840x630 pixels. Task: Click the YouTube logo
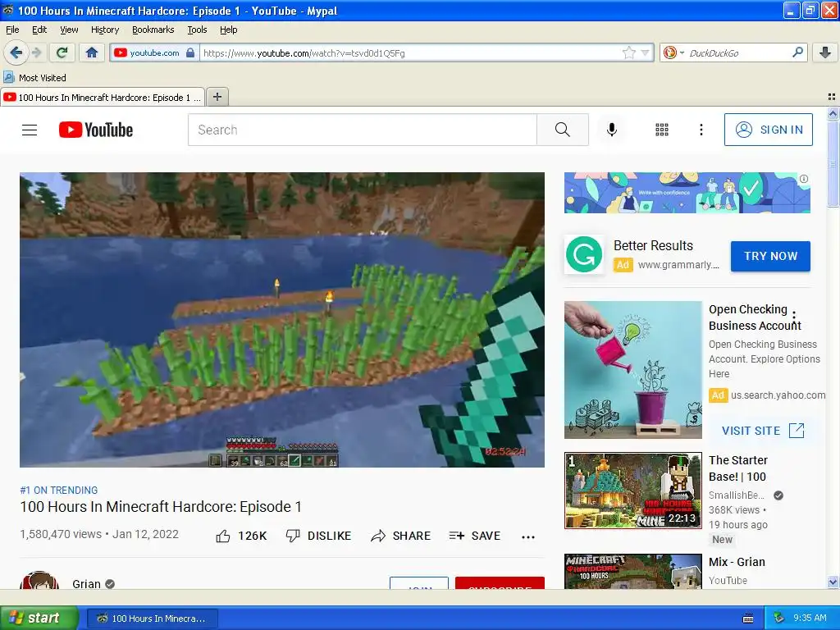[96, 130]
